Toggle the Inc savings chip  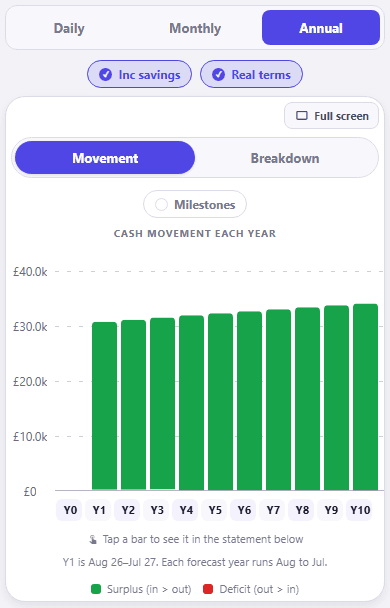coord(139,74)
